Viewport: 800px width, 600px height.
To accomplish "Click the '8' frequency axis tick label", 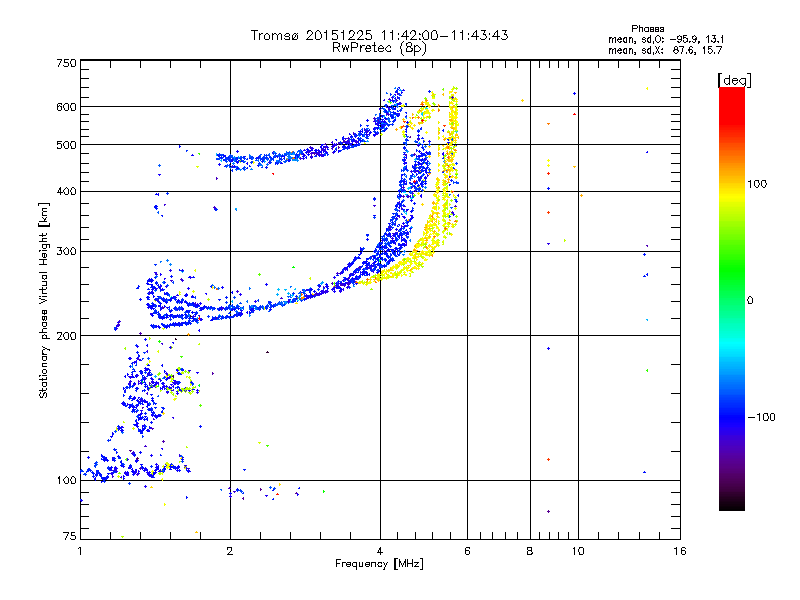I will point(530,551).
